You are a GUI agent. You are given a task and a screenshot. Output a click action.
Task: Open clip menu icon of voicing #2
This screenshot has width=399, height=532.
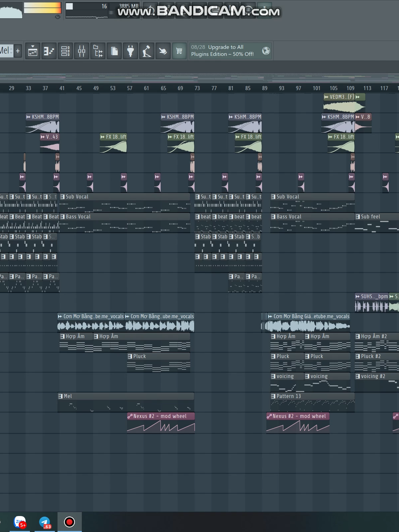[x=358, y=376]
